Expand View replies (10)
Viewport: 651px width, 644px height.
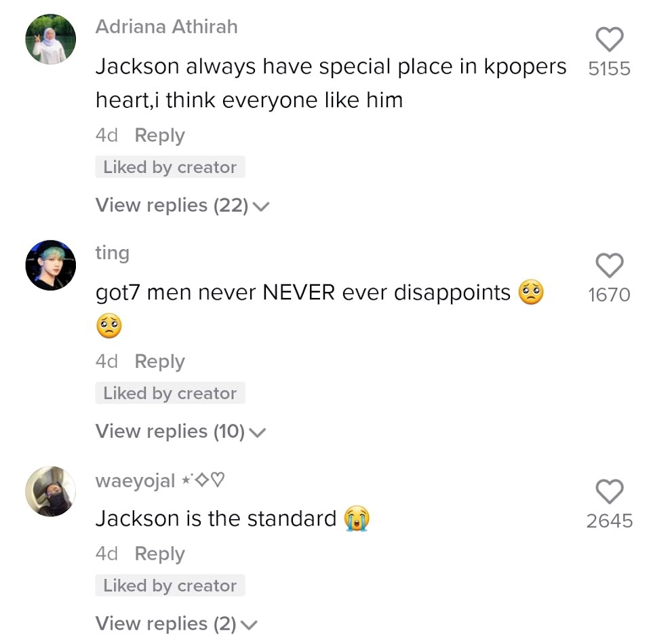click(180, 432)
